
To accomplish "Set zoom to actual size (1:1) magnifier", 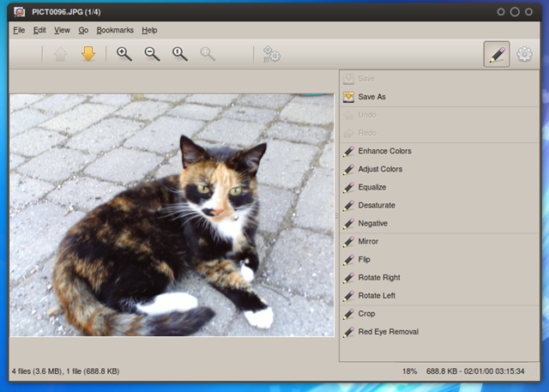I will [180, 54].
